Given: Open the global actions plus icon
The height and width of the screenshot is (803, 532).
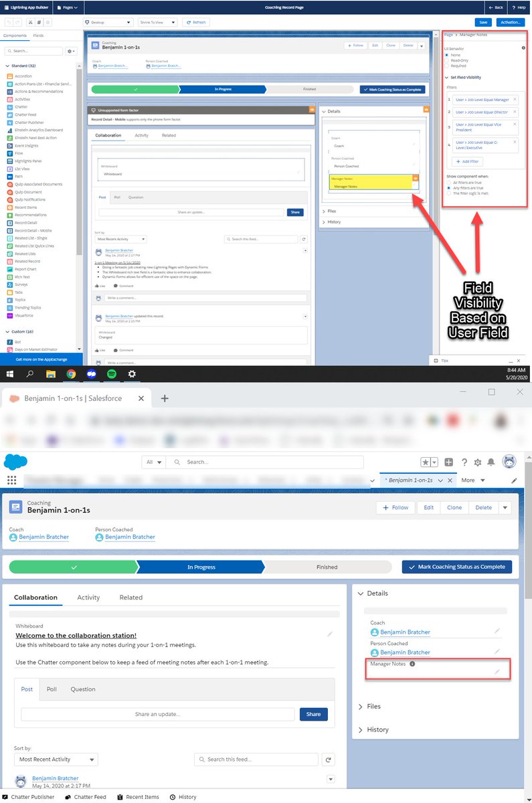Looking at the screenshot, I should point(449,462).
